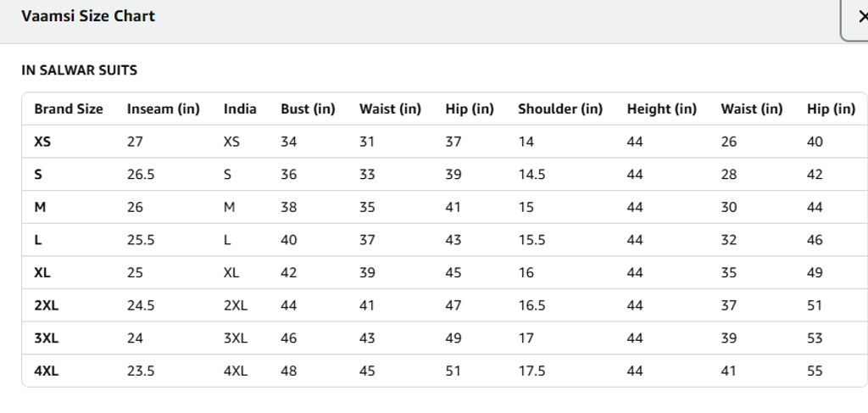Click the Bust (in) column header

(x=308, y=109)
